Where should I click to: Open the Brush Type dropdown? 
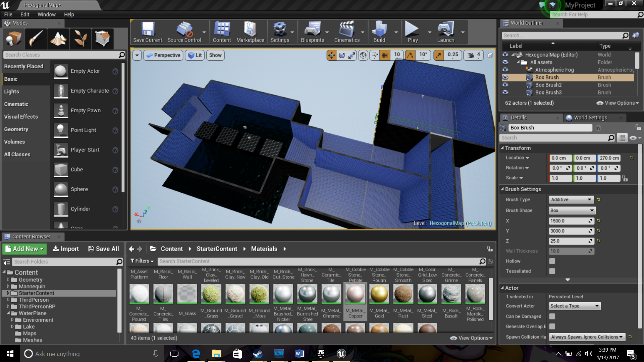click(x=571, y=199)
